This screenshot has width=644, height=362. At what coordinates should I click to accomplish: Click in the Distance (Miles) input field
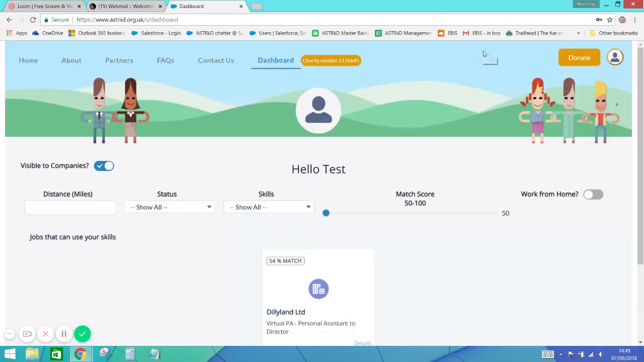pos(70,207)
